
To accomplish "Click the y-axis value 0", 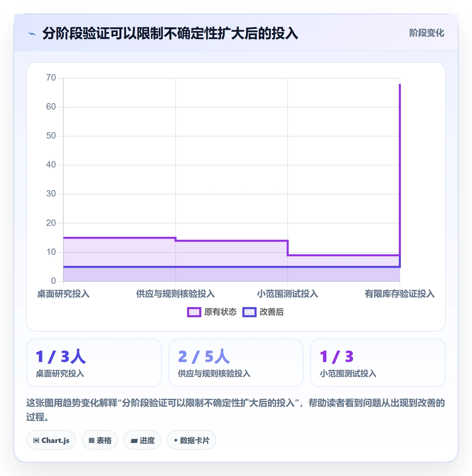I will pos(53,281).
